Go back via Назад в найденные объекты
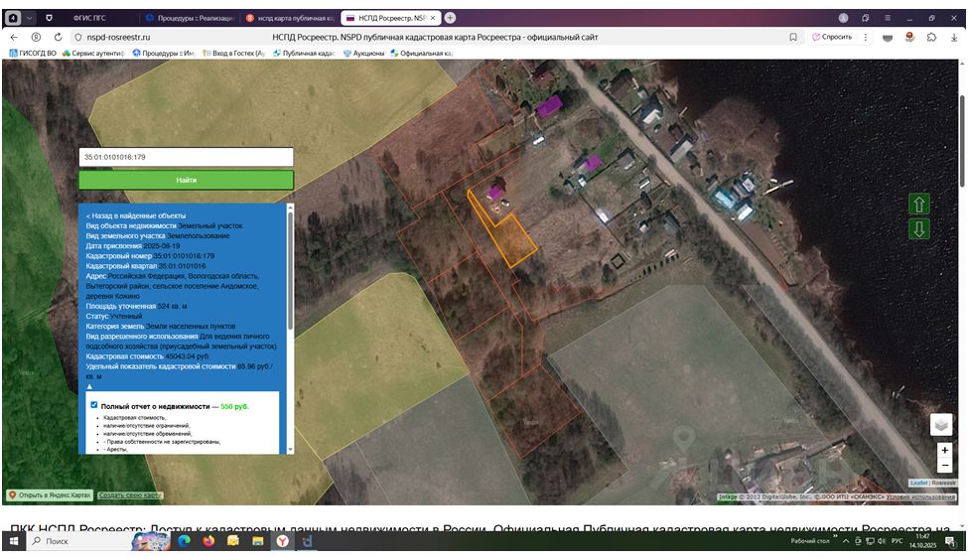Viewport: 968px width, 560px height. pos(136,215)
